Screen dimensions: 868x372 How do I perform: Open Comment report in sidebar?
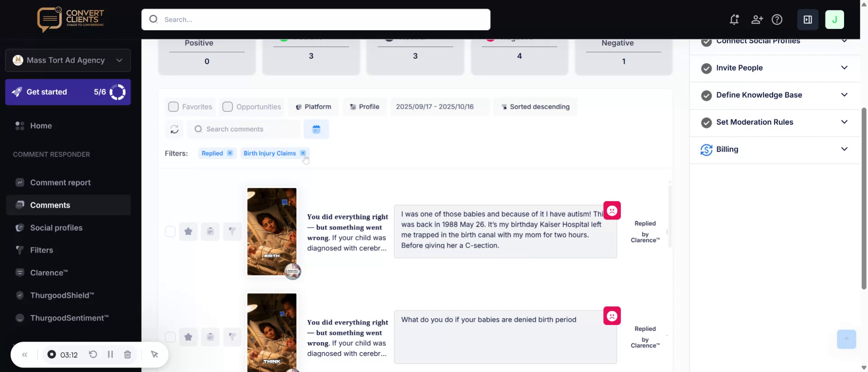click(68, 182)
